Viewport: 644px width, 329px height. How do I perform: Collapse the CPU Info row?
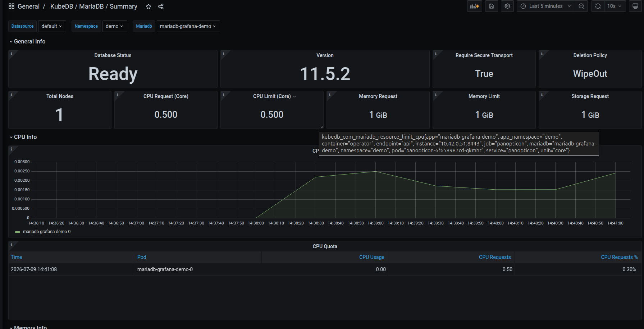pyautogui.click(x=23, y=137)
